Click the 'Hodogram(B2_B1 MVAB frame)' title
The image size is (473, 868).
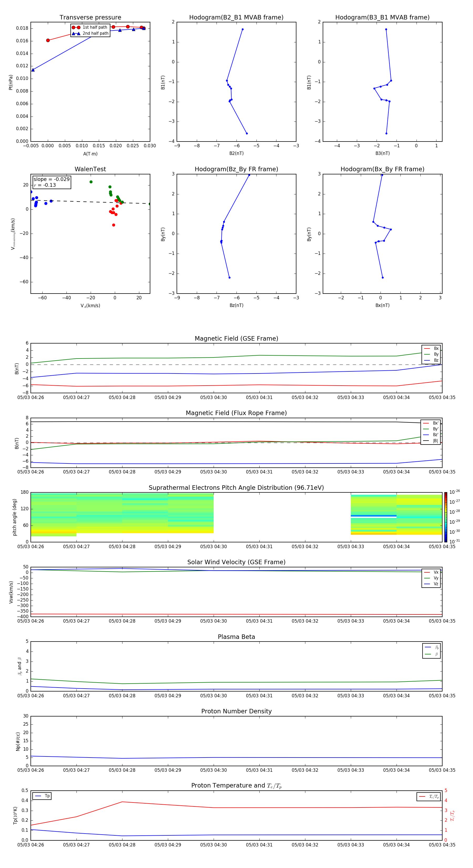[236, 18]
